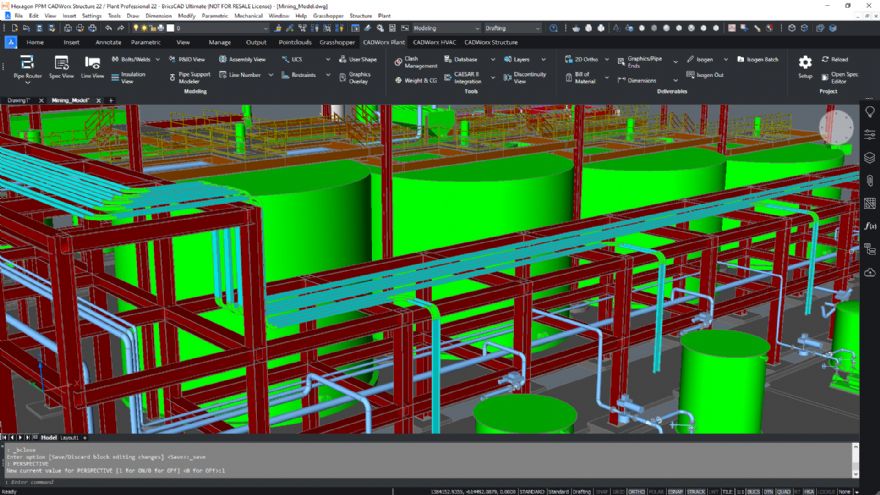
Task: Open the P&ID View
Action: (x=187, y=59)
